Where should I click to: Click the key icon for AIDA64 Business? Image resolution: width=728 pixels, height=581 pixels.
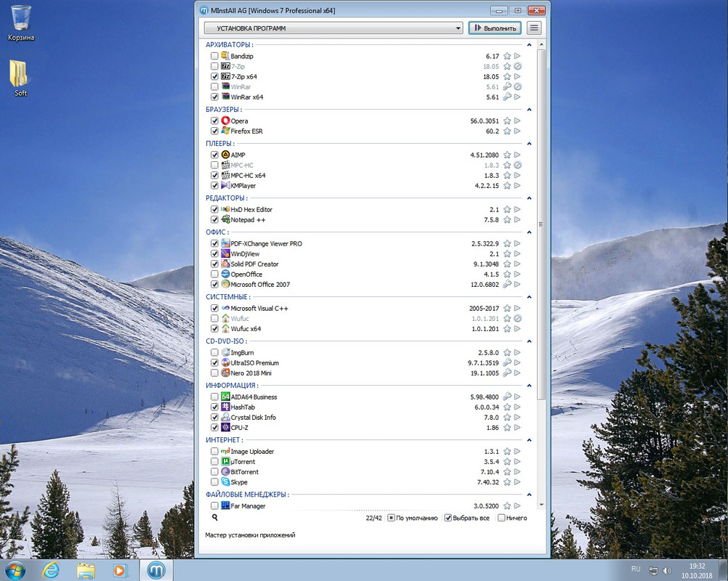pyautogui.click(x=507, y=397)
